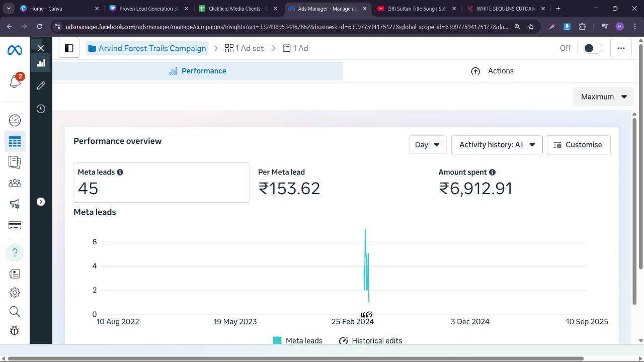Open the 1 Ad set breadcrumb link
Screen dimensions: 644x362
point(244,48)
